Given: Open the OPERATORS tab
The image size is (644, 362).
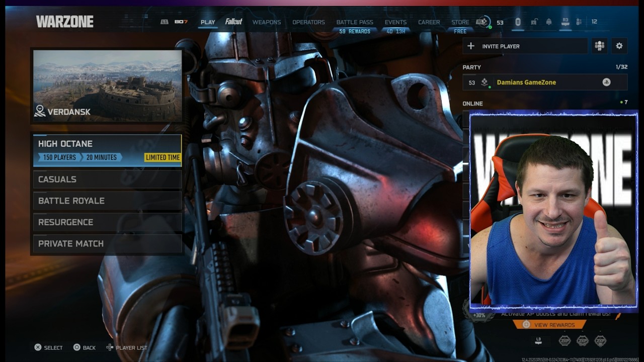Looking at the screenshot, I should 308,22.
